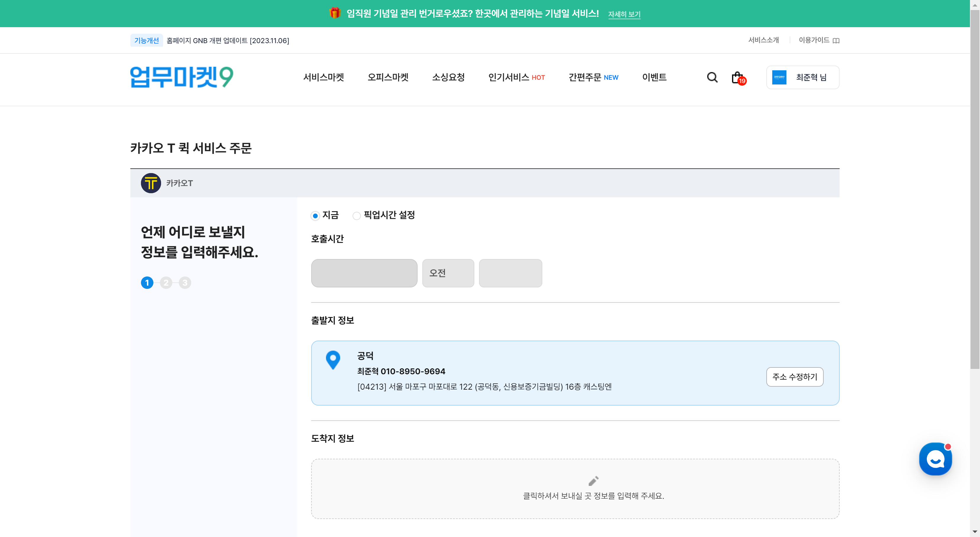Open the empty time dropdown after 오전
Image resolution: width=980 pixels, height=537 pixels.
tap(511, 273)
